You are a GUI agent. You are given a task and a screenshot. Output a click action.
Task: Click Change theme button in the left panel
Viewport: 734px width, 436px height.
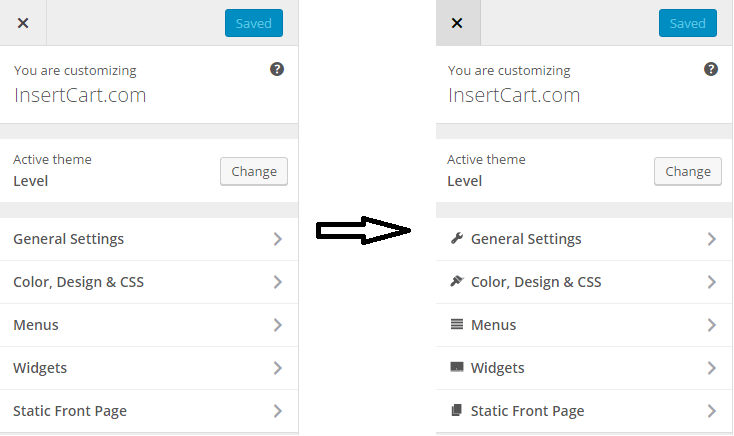[x=254, y=171]
